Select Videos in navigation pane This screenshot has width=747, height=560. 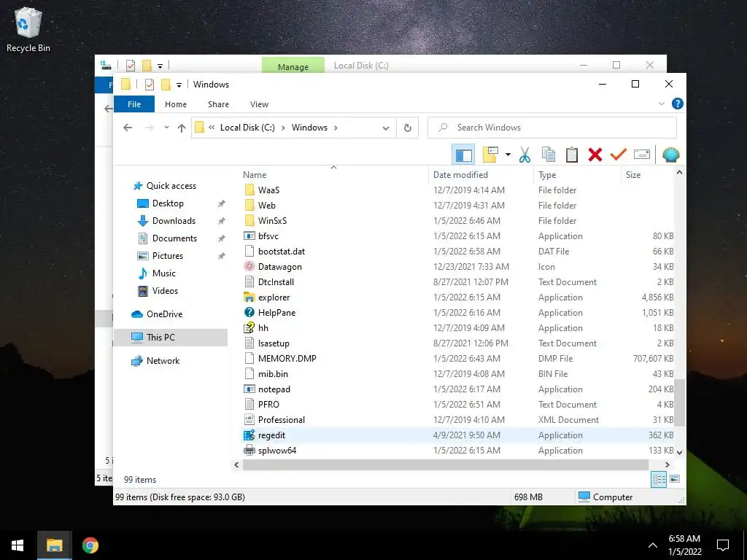coord(165,291)
